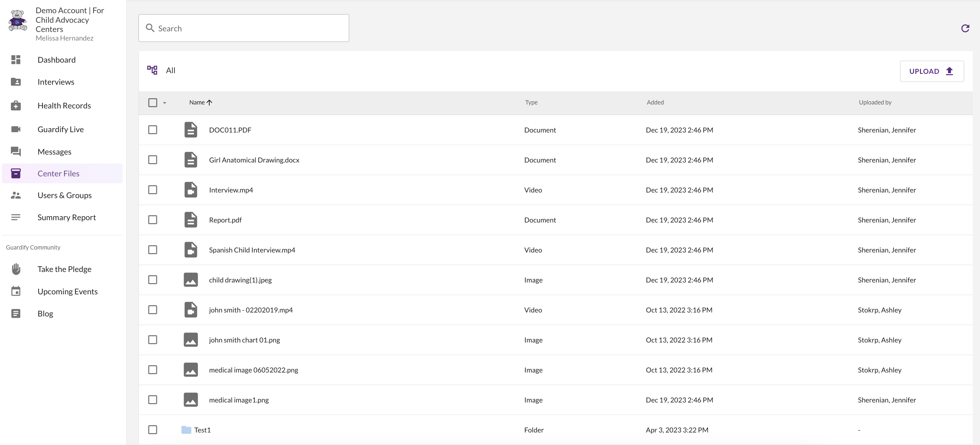Click the document icon for Girl Anatomical Drawing.docx
Viewport: 980px width, 445px height.
pyautogui.click(x=191, y=160)
